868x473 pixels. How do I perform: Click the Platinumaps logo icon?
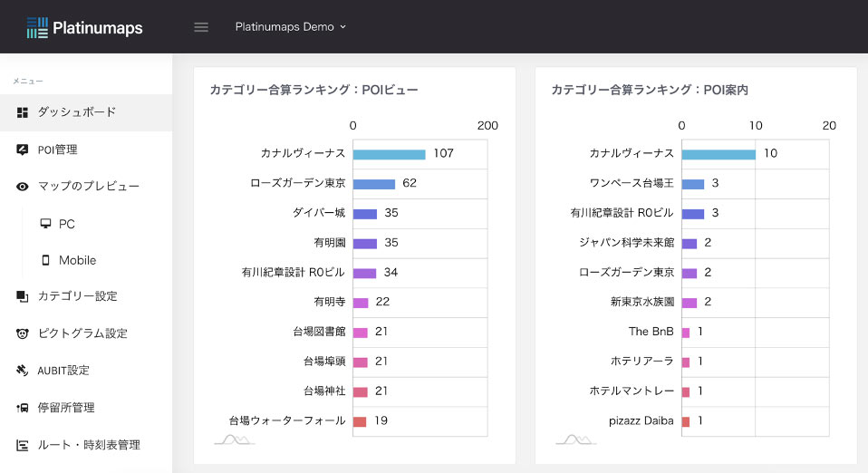37,27
